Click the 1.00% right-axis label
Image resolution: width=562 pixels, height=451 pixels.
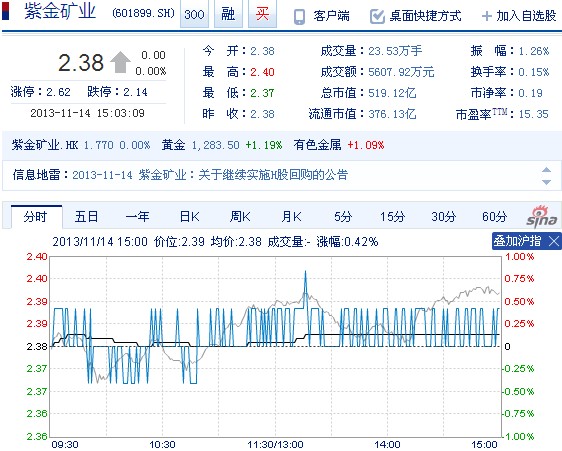coord(519,256)
